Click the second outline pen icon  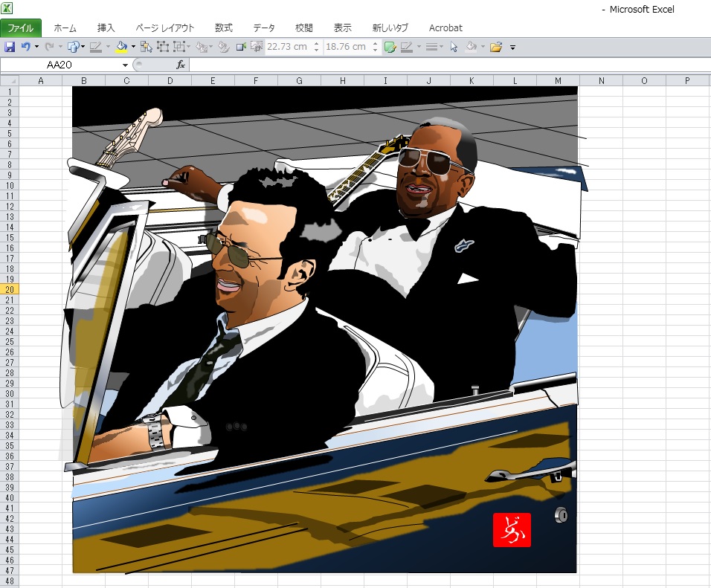[407, 47]
